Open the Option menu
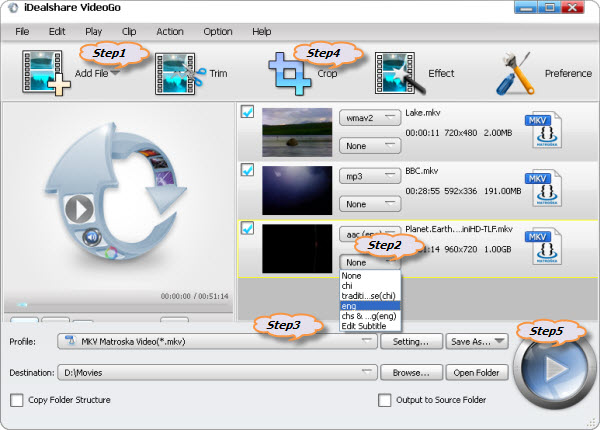Viewport: 600px width, 430px height. click(x=218, y=31)
